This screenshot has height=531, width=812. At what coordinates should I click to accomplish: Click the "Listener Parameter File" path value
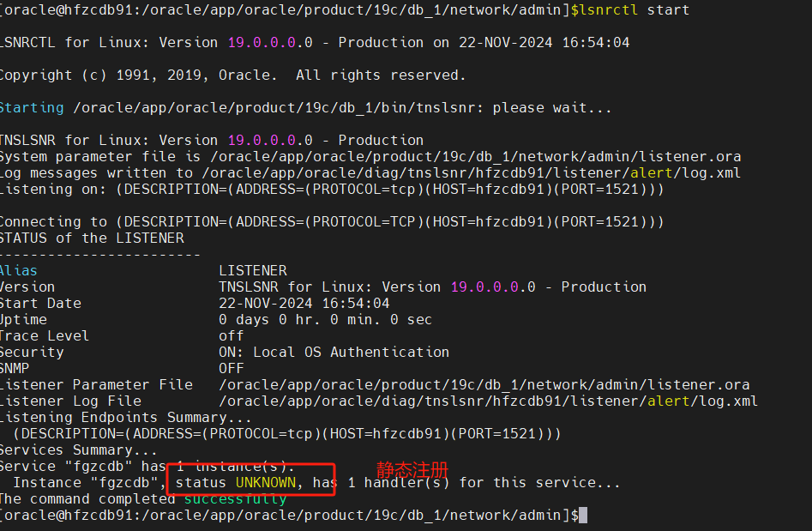[x=484, y=385]
